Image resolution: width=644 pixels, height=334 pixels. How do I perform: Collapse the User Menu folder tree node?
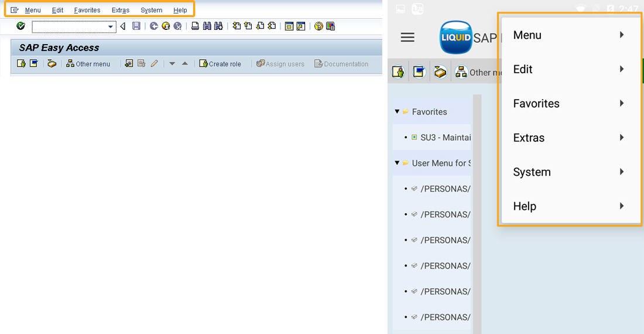[x=397, y=163]
